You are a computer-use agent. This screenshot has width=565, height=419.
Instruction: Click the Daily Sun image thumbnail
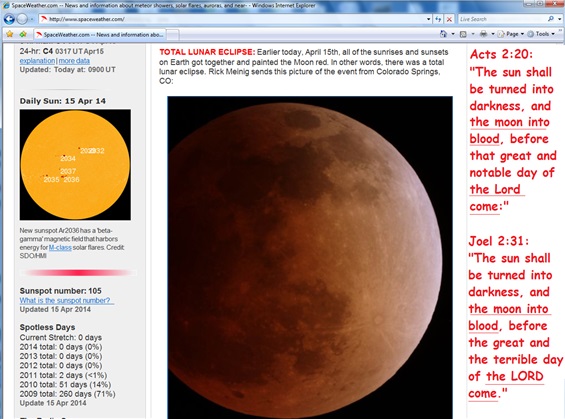tap(75, 165)
